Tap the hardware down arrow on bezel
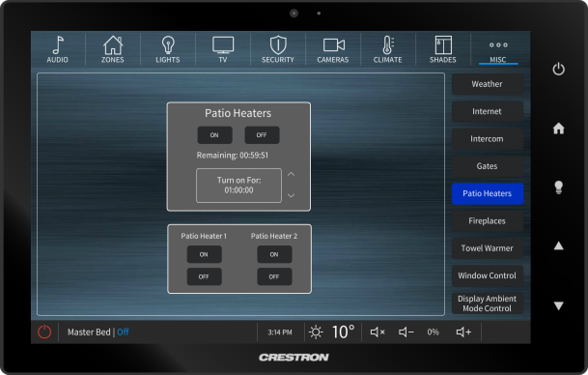588x375 pixels. 558,305
